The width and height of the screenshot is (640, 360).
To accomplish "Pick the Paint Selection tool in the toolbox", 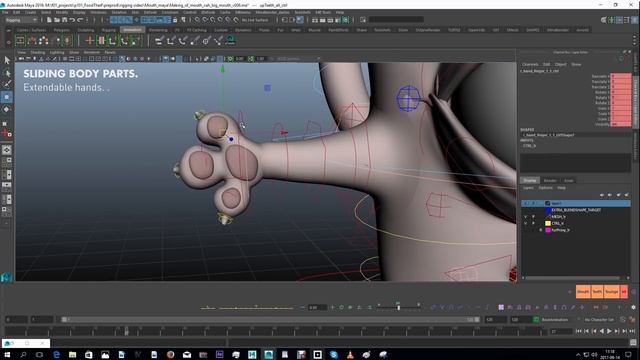I will [7, 84].
